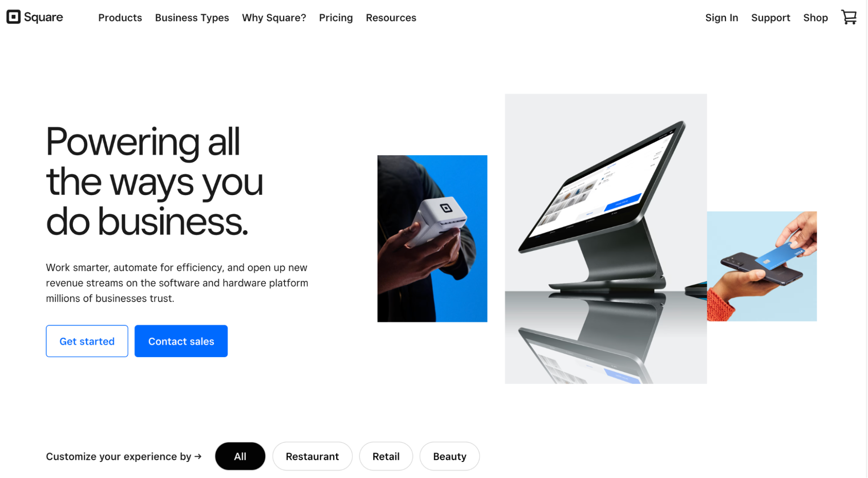This screenshot has width=868, height=478.
Task: Click the Contact sales button
Action: pos(181,341)
